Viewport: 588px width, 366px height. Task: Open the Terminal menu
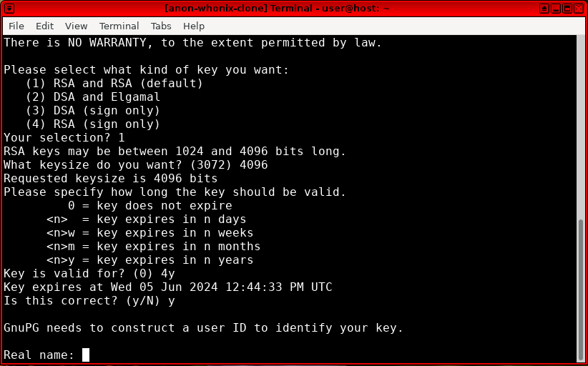coord(119,26)
